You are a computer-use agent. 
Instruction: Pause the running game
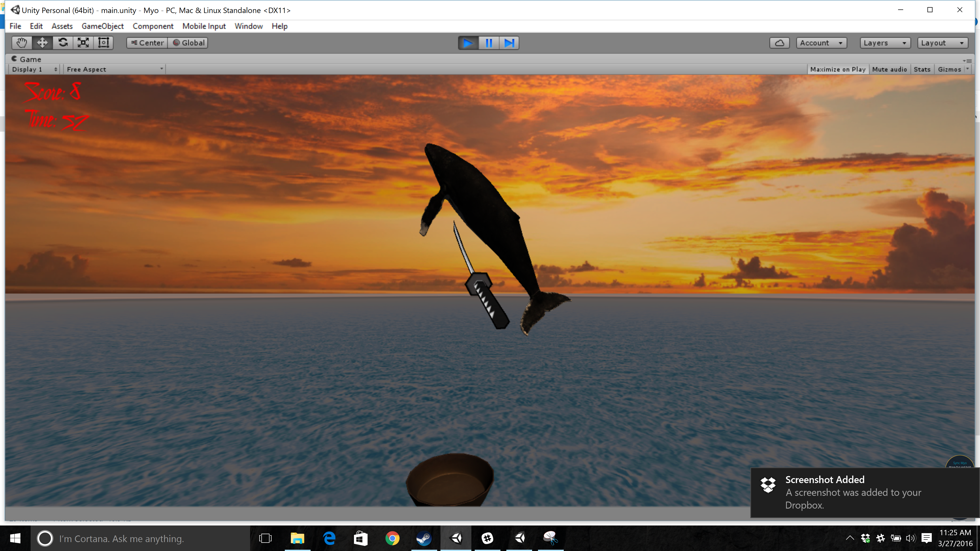click(x=489, y=43)
